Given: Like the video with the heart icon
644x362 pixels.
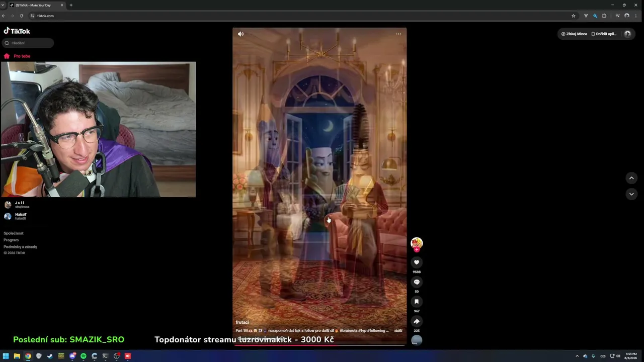Looking at the screenshot, I should tap(417, 262).
